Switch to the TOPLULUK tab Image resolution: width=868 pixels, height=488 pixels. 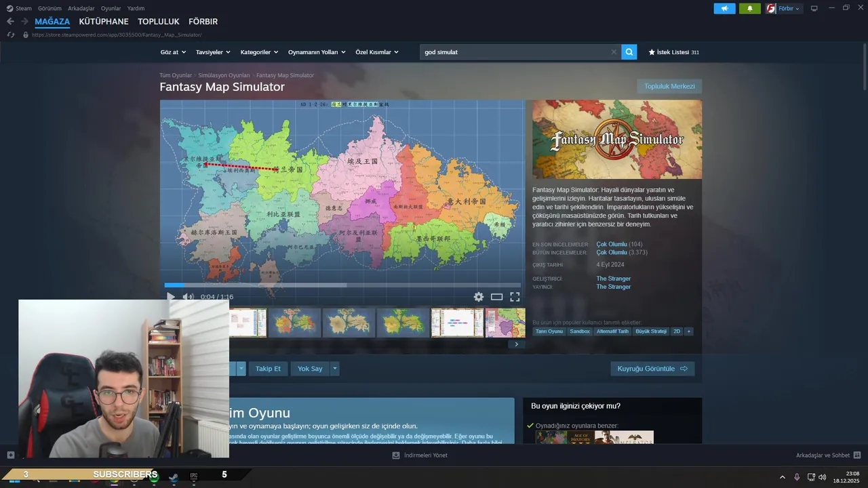coord(159,22)
